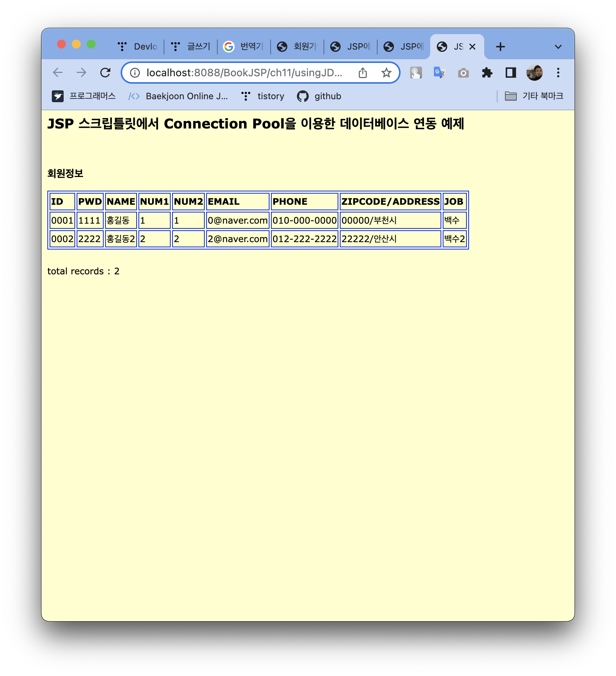Image resolution: width=616 pixels, height=676 pixels.
Task: Select the NAME column header
Action: (121, 201)
